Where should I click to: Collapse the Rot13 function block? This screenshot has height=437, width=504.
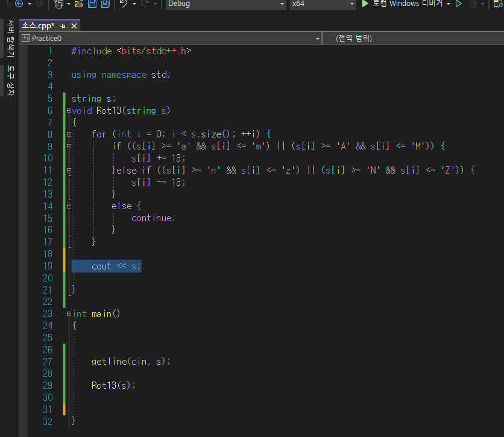click(69, 111)
